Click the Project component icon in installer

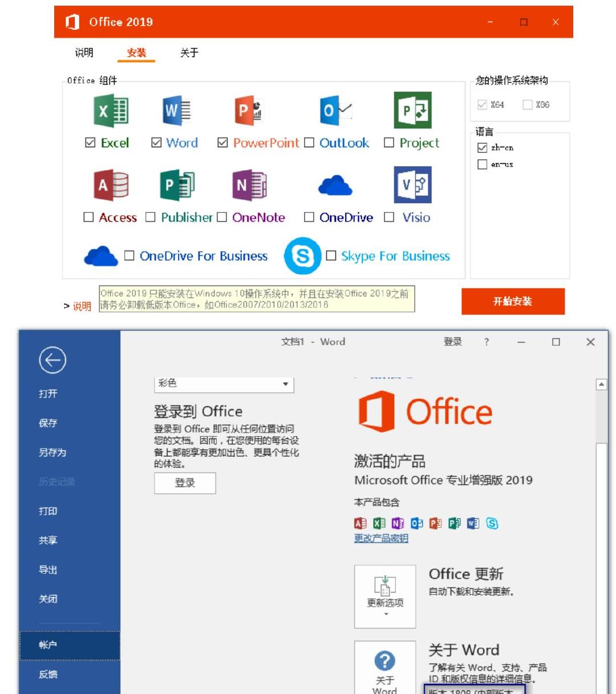coord(412,110)
